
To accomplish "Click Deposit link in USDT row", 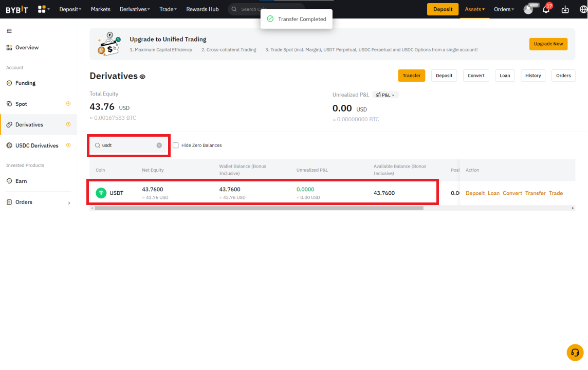I will click(x=475, y=193).
